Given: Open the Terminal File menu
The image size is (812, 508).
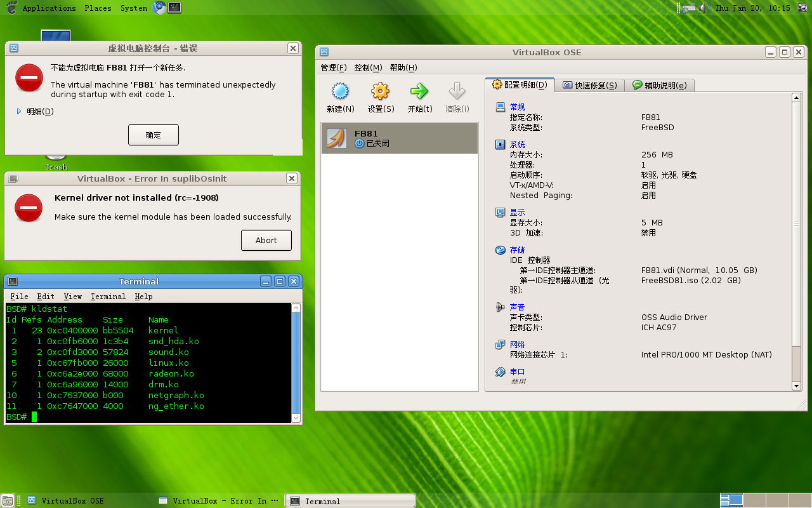Looking at the screenshot, I should coord(19,297).
